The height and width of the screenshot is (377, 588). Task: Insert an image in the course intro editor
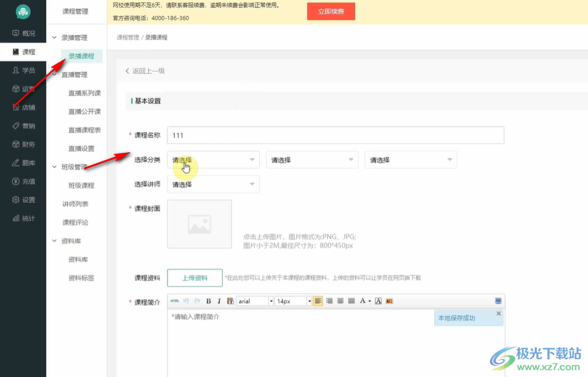coord(389,301)
